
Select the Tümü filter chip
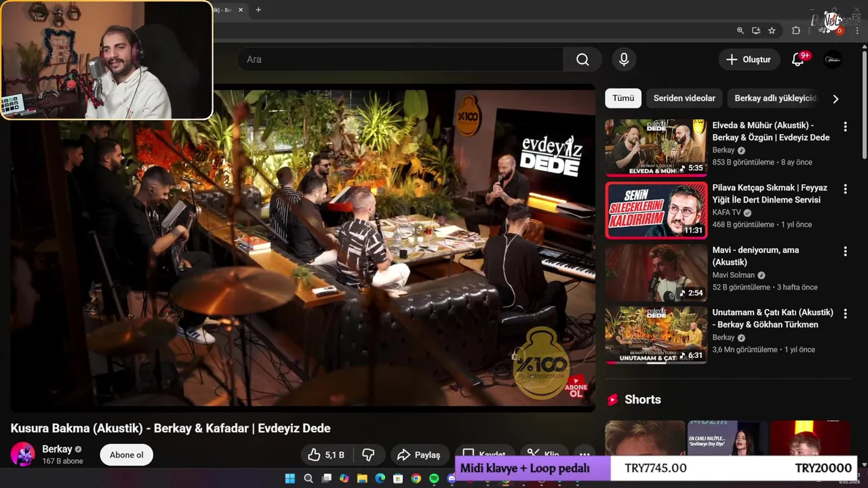(x=623, y=98)
